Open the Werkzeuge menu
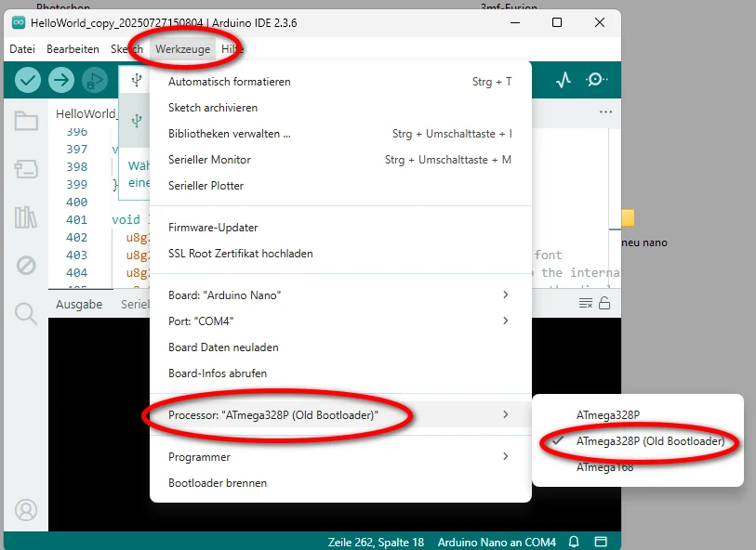756x550 pixels. [x=183, y=49]
